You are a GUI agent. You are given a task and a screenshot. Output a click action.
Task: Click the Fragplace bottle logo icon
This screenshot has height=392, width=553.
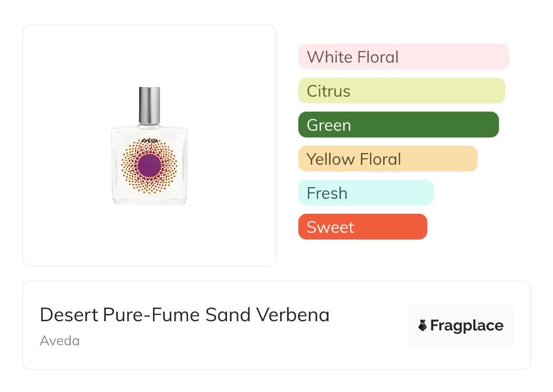point(423,325)
